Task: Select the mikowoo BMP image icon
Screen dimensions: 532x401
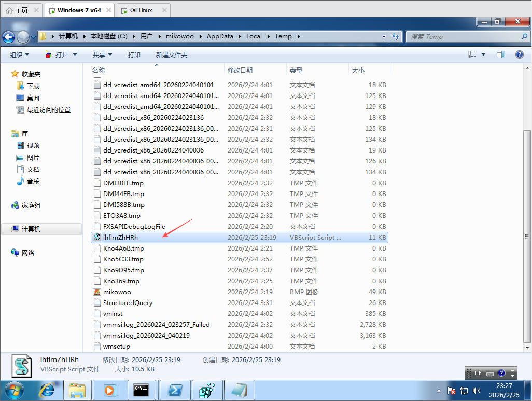Action: pos(96,292)
